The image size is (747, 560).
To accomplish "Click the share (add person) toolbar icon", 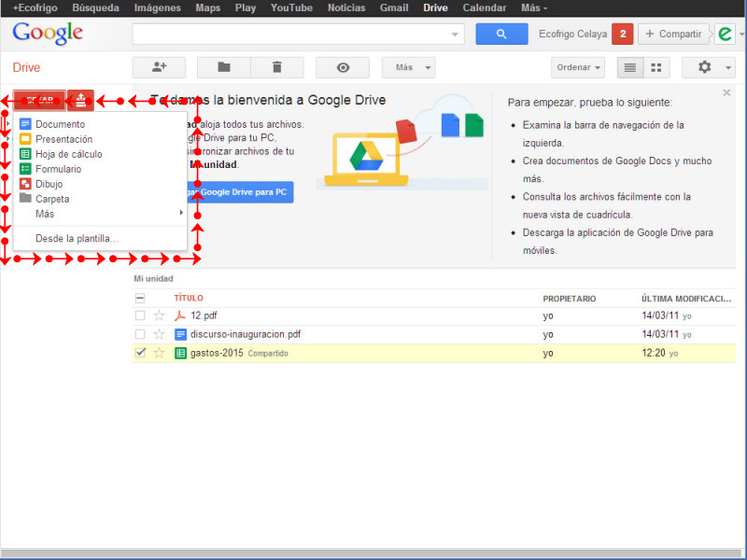I will point(159,67).
